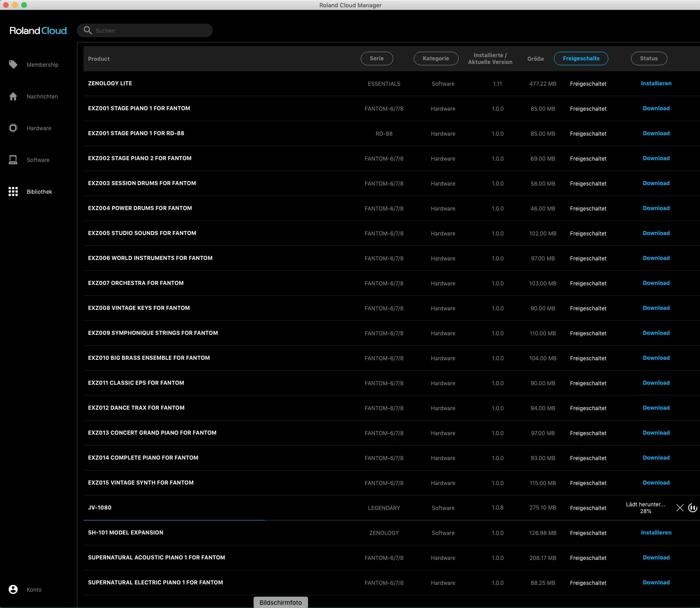Switch to the Software section

coord(38,160)
